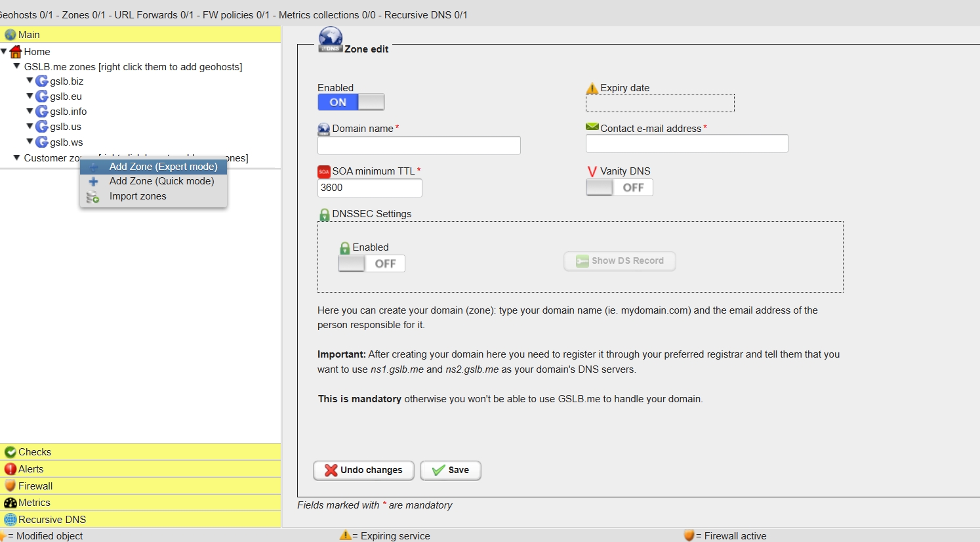980x542 pixels.
Task: Collapse the Customer zones node
Action: click(x=17, y=157)
